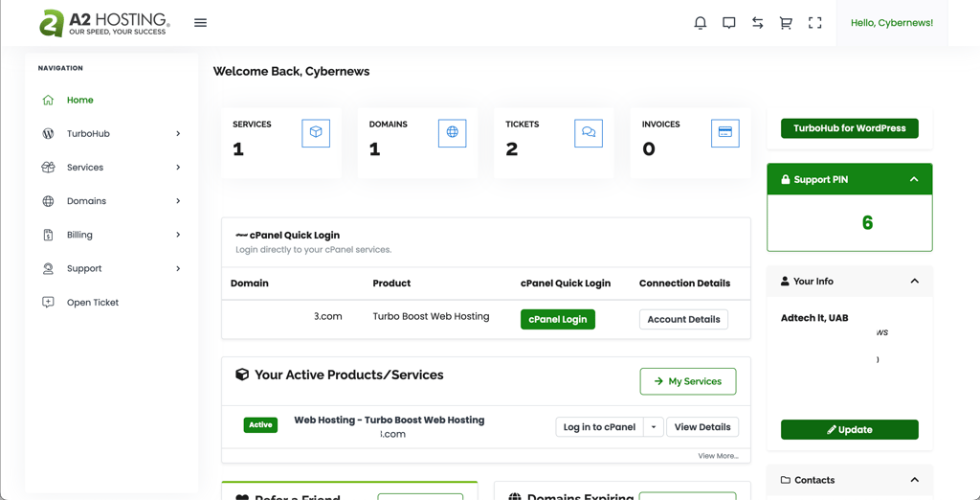Open dropdown arrow beside Log in to cPanel
Screen dimensions: 980x500
(x=653, y=427)
